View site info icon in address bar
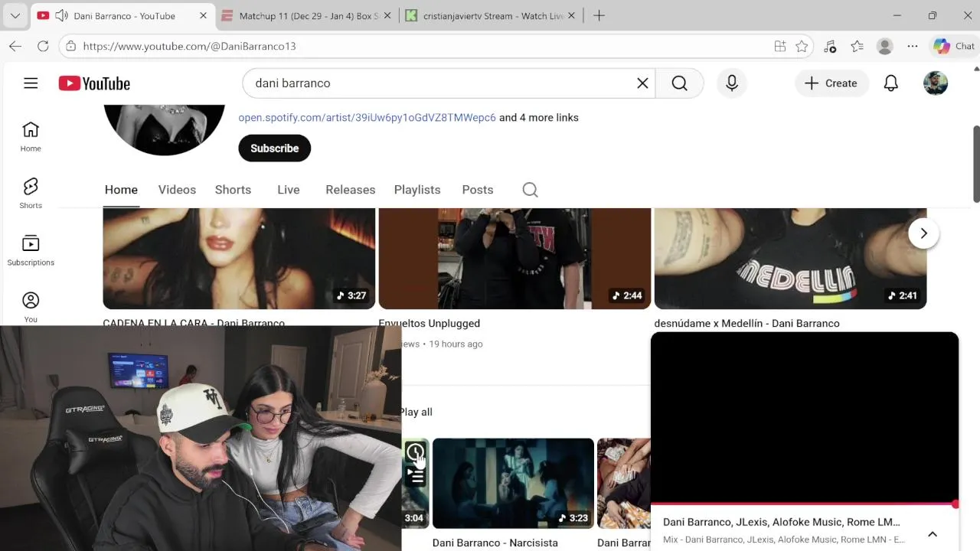Viewport: 980px width, 551px height. coord(70,46)
